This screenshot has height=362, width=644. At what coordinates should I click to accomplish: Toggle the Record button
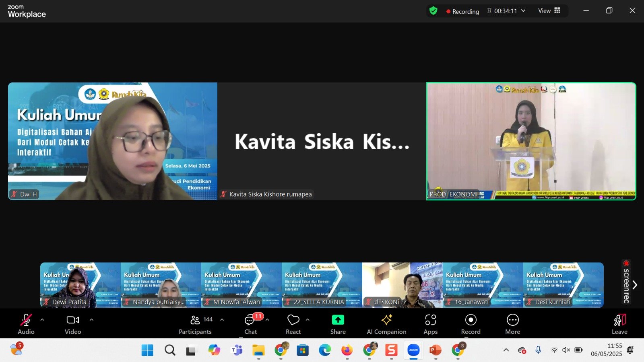[x=471, y=324]
